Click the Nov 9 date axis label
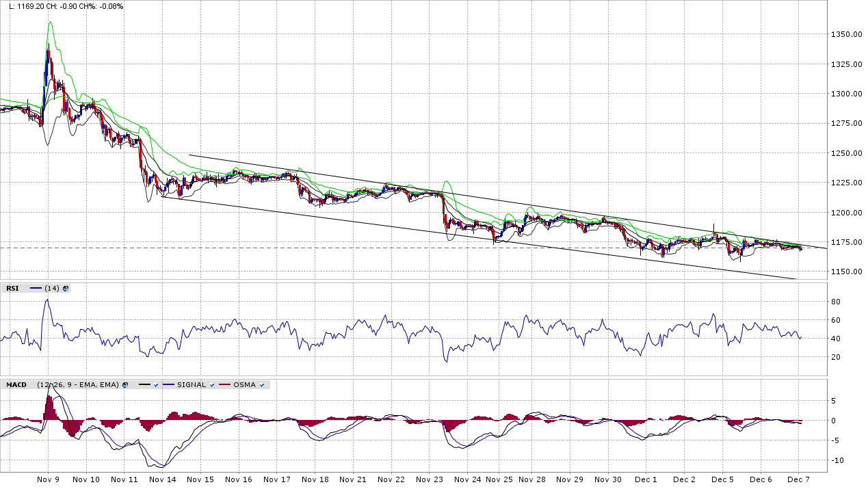Viewport: 868px width, 489px height. tap(49, 480)
